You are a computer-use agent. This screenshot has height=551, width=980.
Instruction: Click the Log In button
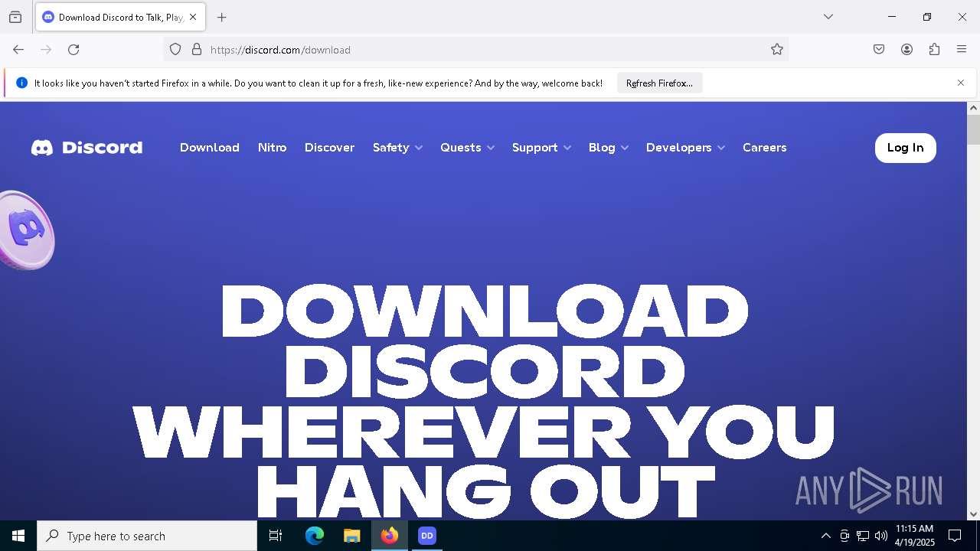tap(905, 148)
